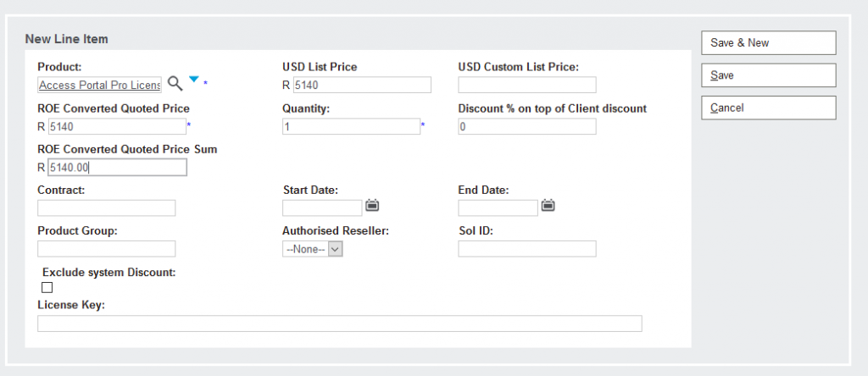Click the License Key input field
868x376 pixels.
pos(339,323)
